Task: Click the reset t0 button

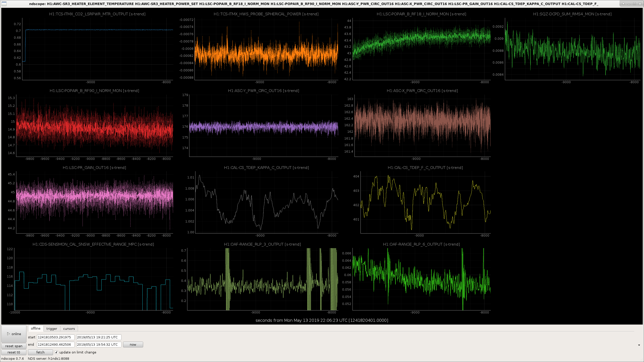Action: click(x=14, y=352)
